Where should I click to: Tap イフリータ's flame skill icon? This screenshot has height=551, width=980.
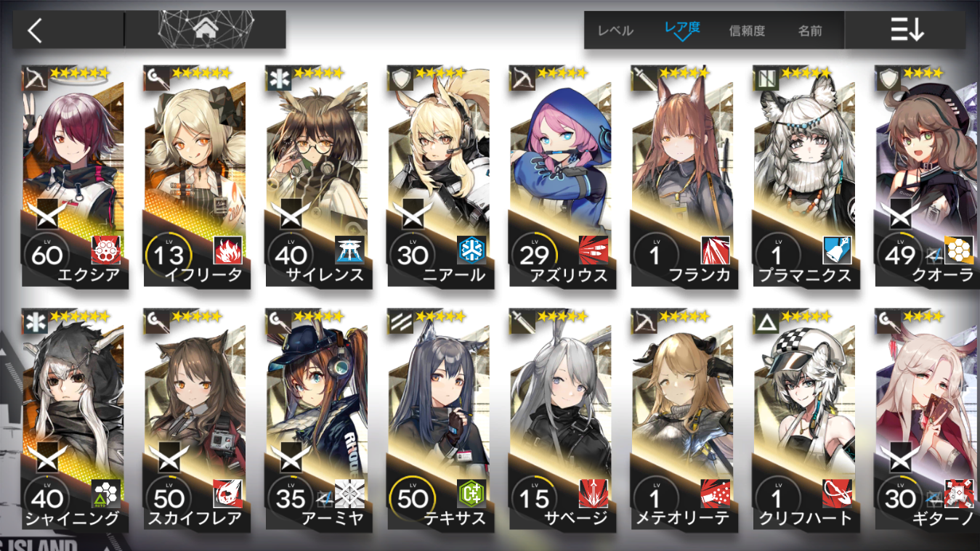[x=227, y=250]
